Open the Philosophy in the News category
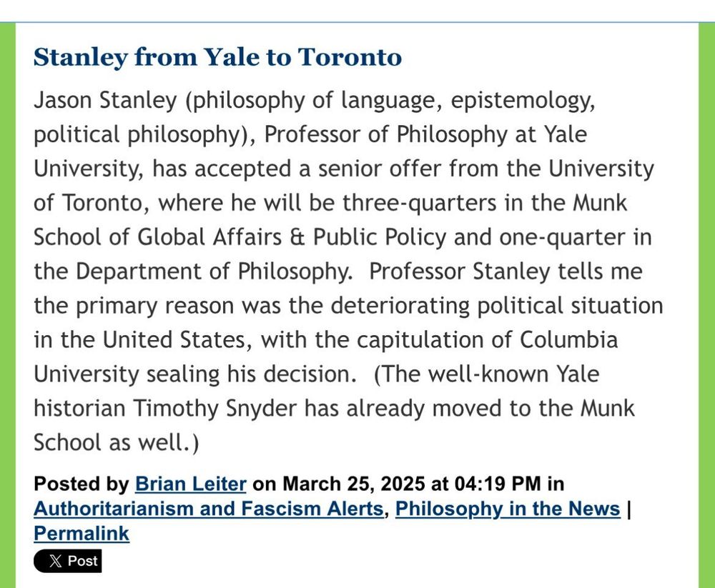 click(x=508, y=509)
